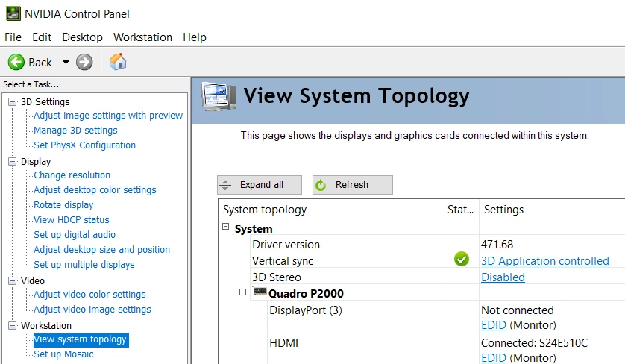
Task: Click the Stat... column header
Action: coord(460,210)
